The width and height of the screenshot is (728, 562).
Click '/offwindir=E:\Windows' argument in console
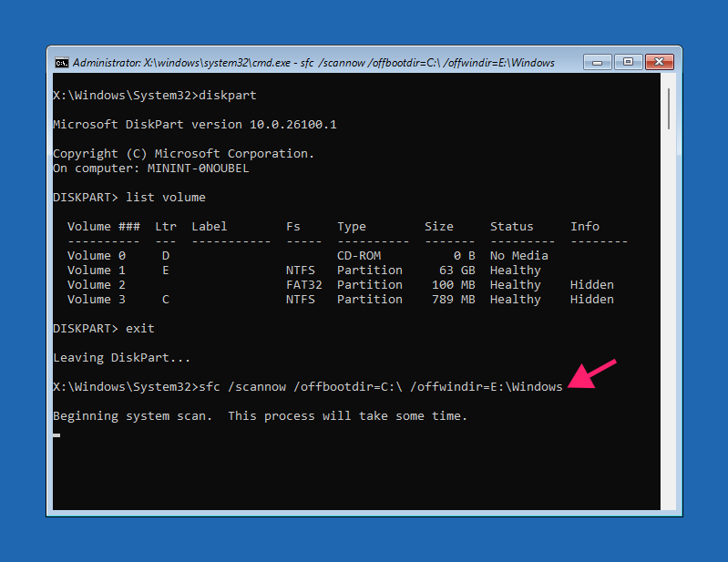tap(487, 387)
